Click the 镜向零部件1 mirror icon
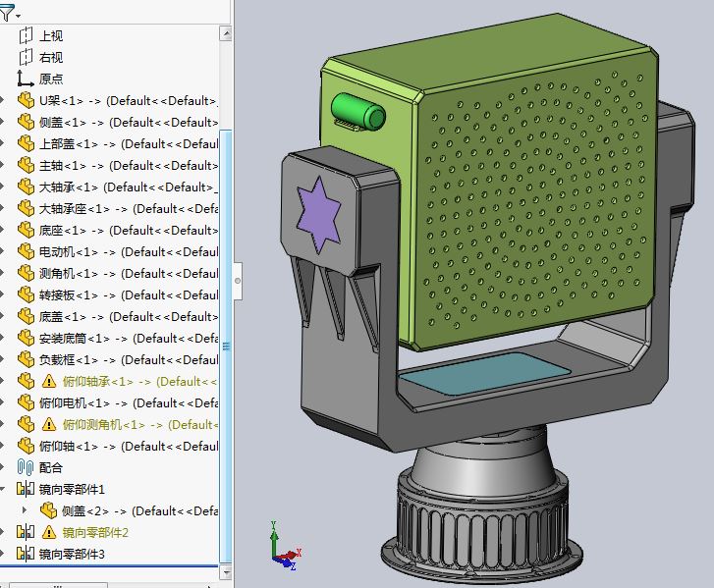Image resolution: width=714 pixels, height=588 pixels. click(26, 489)
